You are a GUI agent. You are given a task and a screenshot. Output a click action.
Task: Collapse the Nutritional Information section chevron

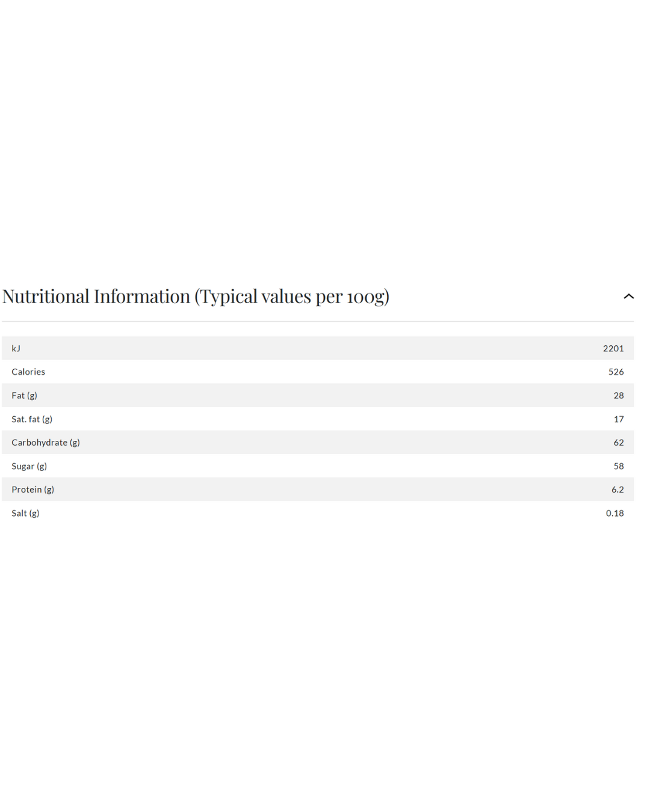coord(628,296)
